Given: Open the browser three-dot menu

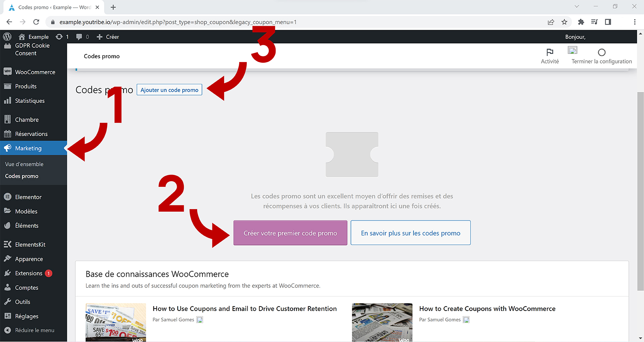Looking at the screenshot, I should [634, 22].
